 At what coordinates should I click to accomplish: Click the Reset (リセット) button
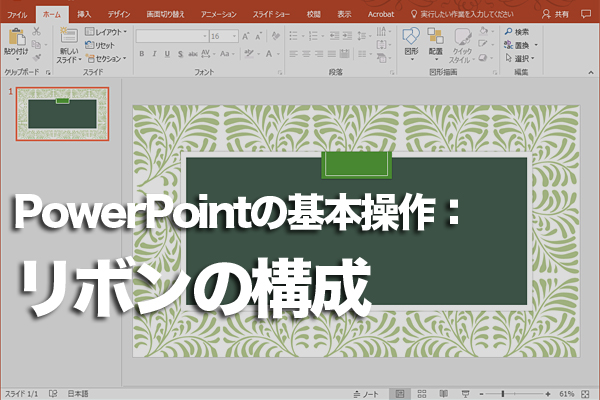[x=100, y=45]
